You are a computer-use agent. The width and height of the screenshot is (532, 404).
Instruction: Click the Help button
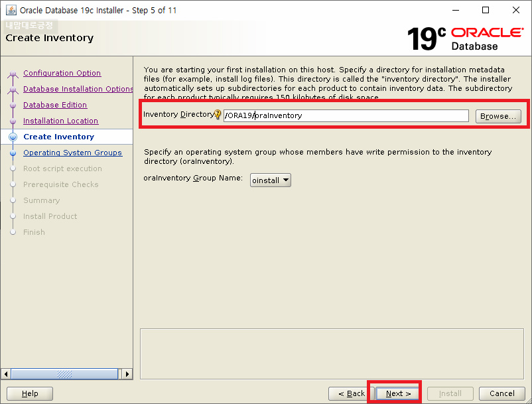point(30,393)
